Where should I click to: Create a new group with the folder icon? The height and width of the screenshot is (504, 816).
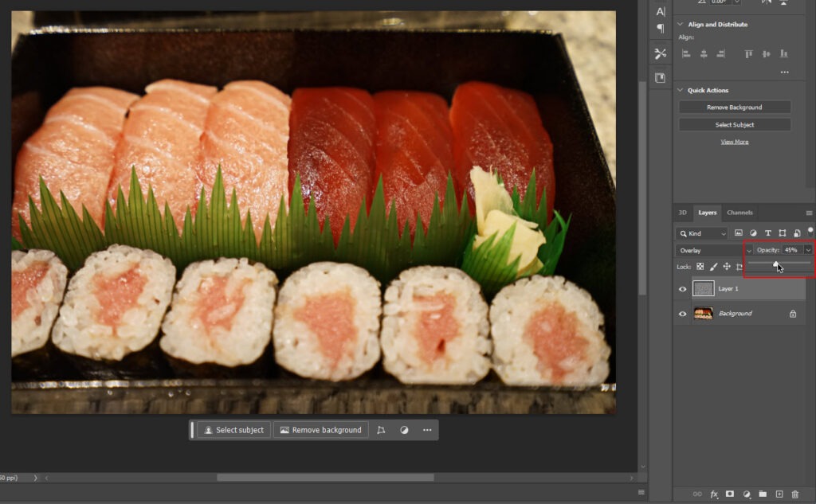[x=763, y=494]
